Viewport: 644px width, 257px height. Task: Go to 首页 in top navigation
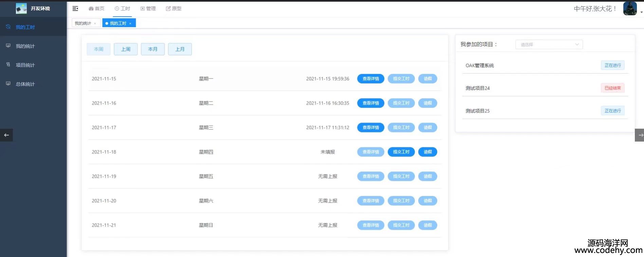tap(96, 8)
